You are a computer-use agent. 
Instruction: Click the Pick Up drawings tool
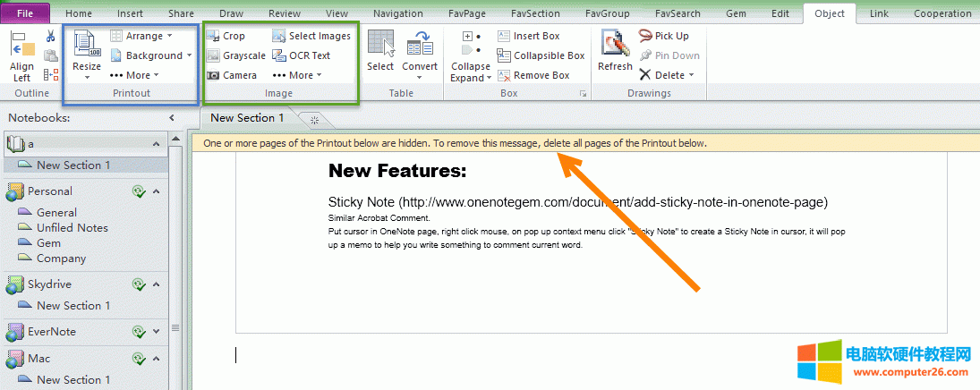pyautogui.click(x=664, y=37)
